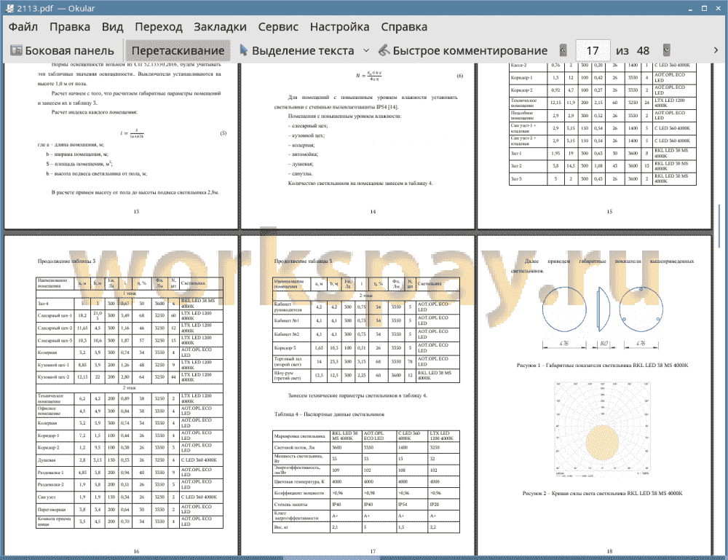Click caption 'Рисунок 2 – Кривая силы света'
This screenshot has width=728, height=560.
point(602,493)
